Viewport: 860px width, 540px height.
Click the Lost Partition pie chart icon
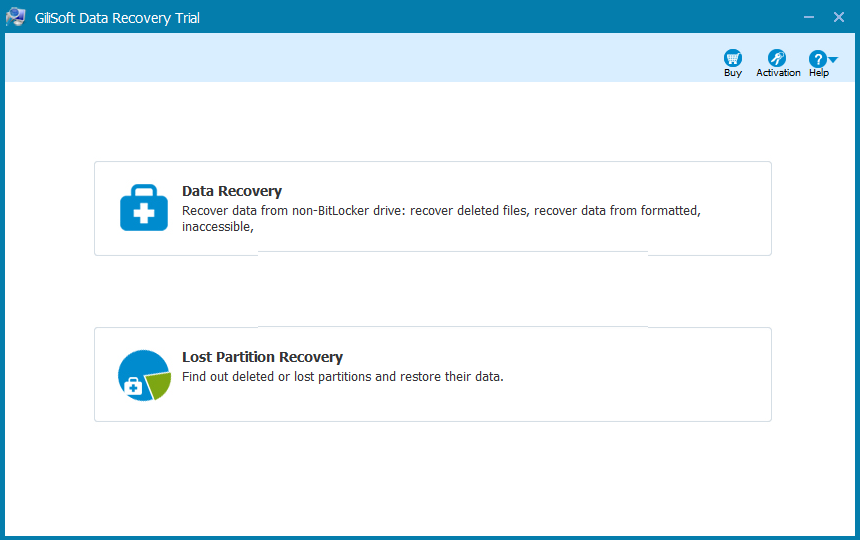pyautogui.click(x=144, y=375)
